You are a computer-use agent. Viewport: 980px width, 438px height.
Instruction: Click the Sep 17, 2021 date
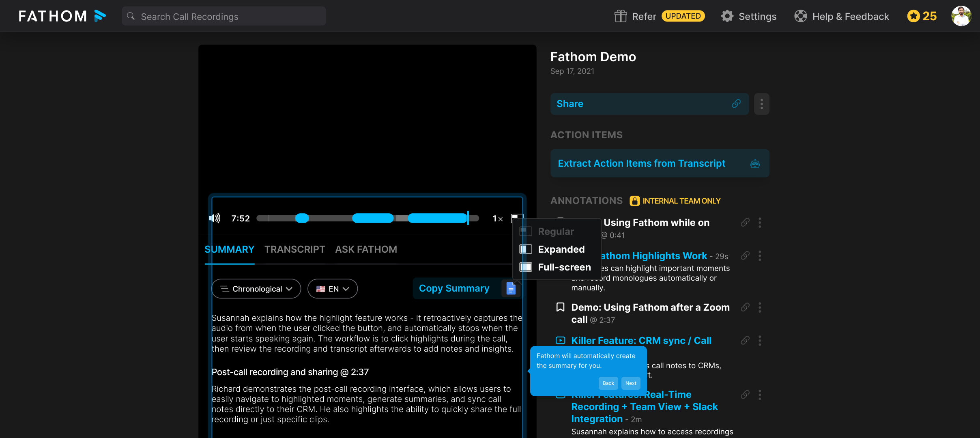tap(572, 71)
